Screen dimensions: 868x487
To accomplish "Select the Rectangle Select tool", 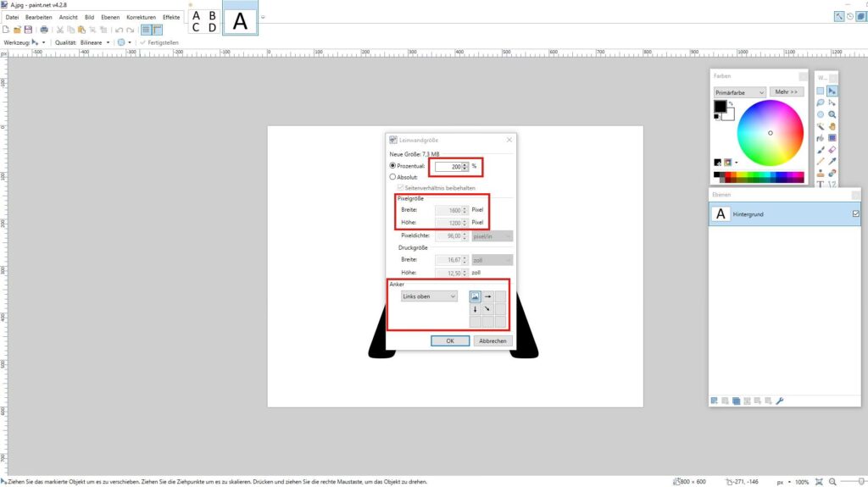I will (x=820, y=91).
